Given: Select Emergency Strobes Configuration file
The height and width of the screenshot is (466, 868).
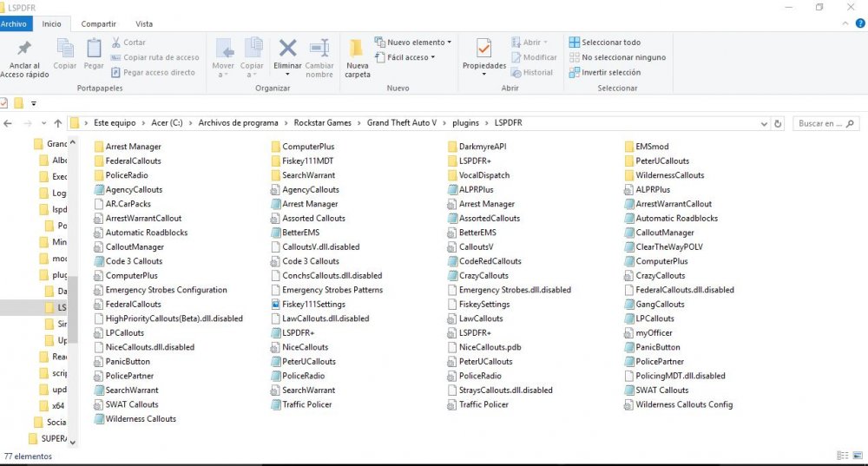Looking at the screenshot, I should [x=161, y=290].
